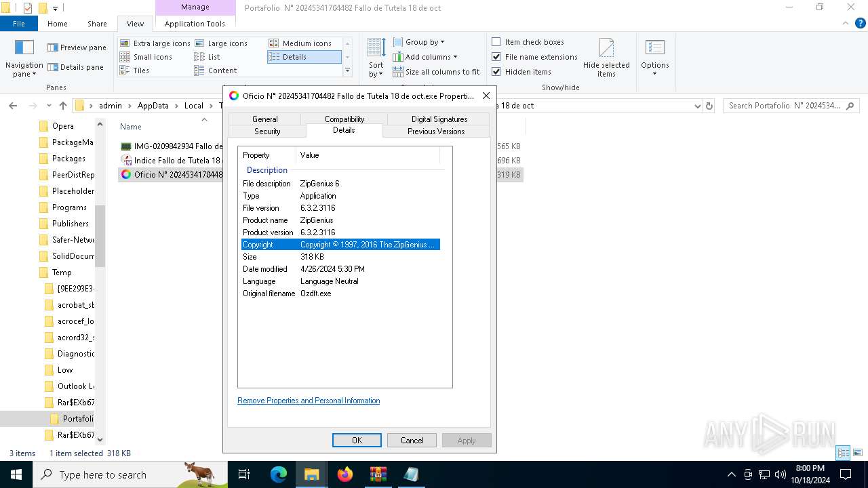The width and height of the screenshot is (868, 488).
Task: Click Hide selected items
Action: [606, 58]
